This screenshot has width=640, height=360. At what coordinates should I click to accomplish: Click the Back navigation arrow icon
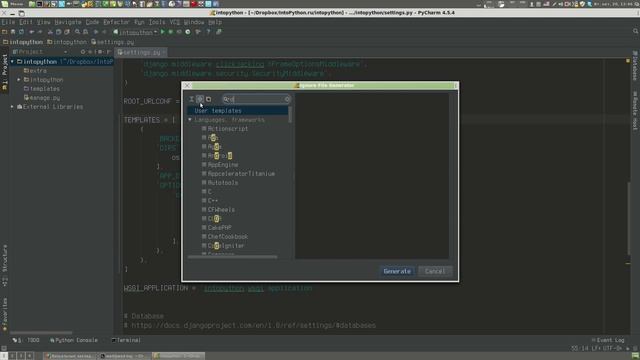[96, 32]
